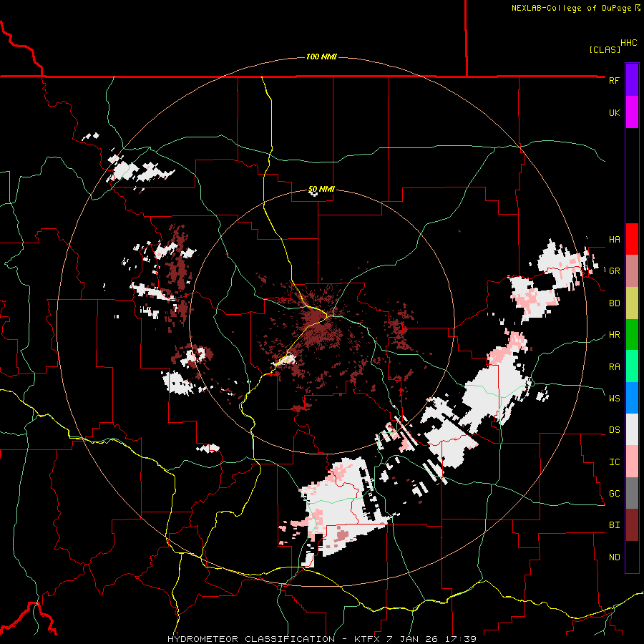Click the RF purple legend swatch

pos(632,80)
